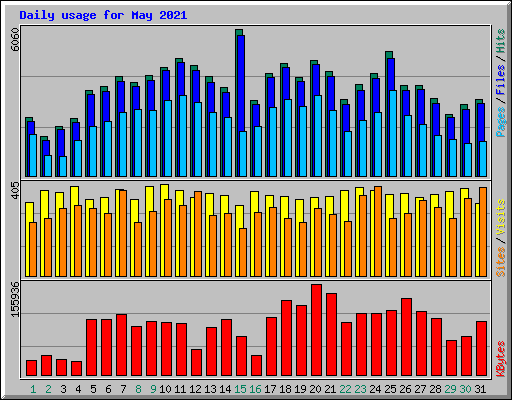Click day 3 on the x-axis
Viewport: 512px width, 400px height.
63,389
